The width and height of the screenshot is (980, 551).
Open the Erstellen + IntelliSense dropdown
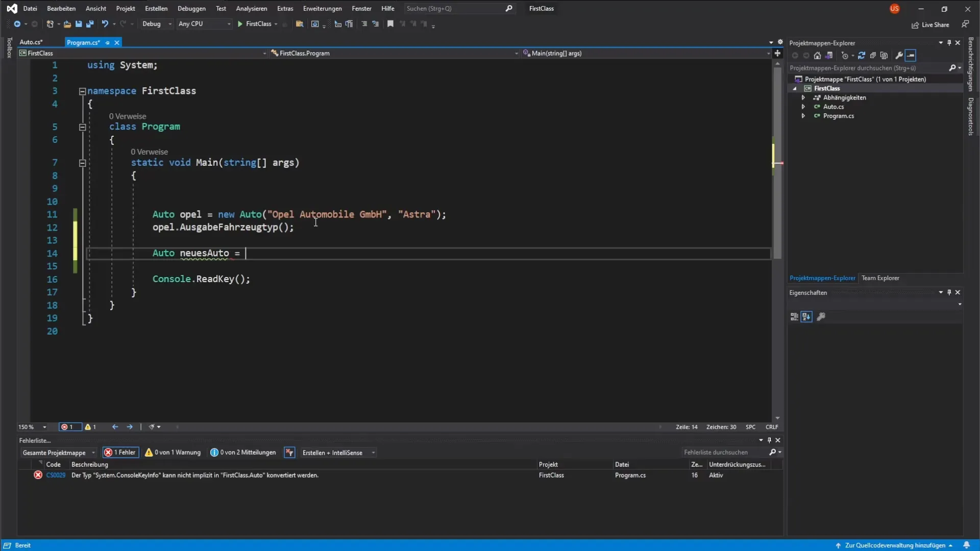click(x=338, y=453)
